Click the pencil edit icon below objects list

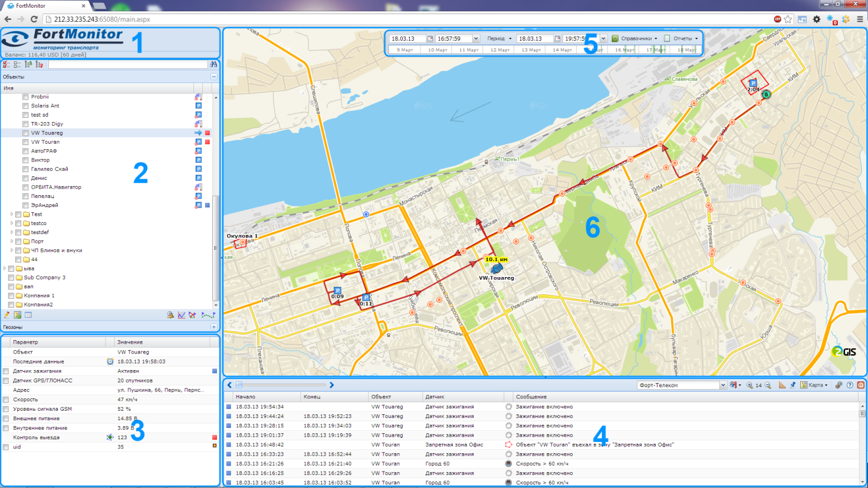6,315
